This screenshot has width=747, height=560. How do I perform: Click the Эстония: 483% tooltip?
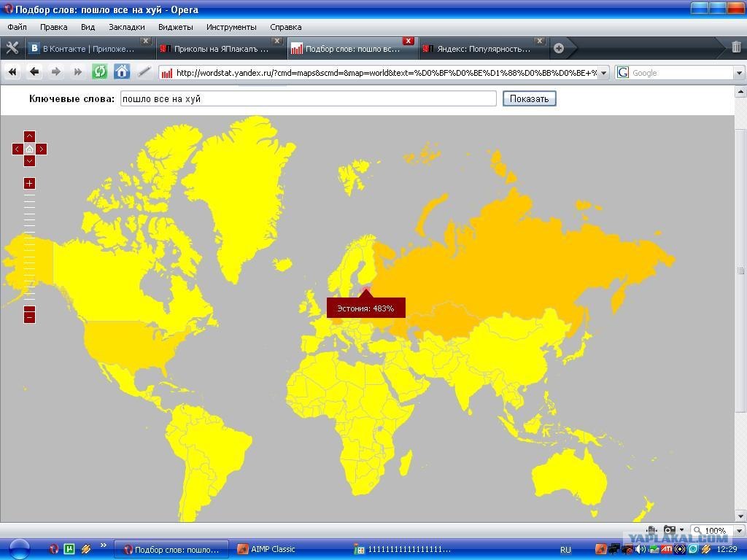366,308
